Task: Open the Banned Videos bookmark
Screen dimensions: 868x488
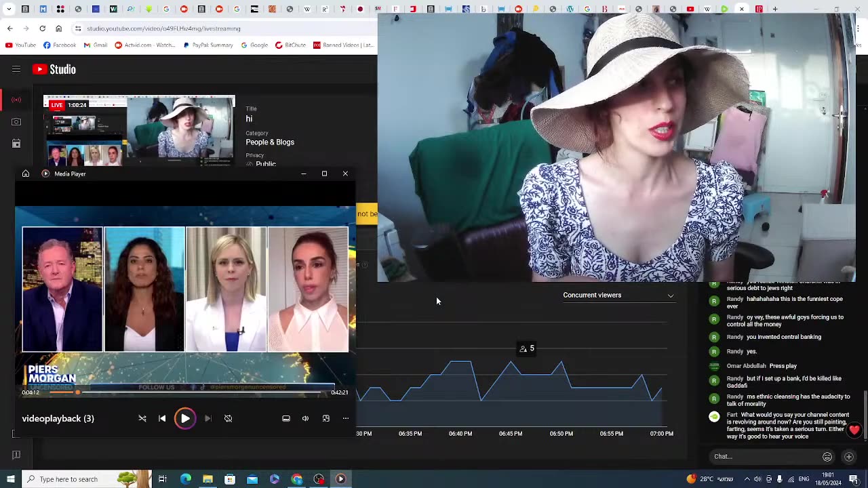Action: point(344,45)
